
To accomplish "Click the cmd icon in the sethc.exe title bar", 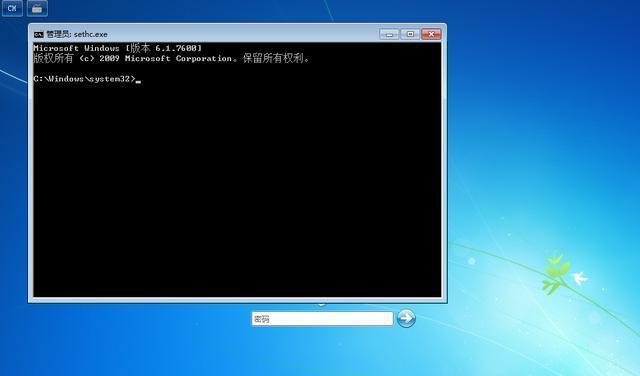I will [38, 34].
